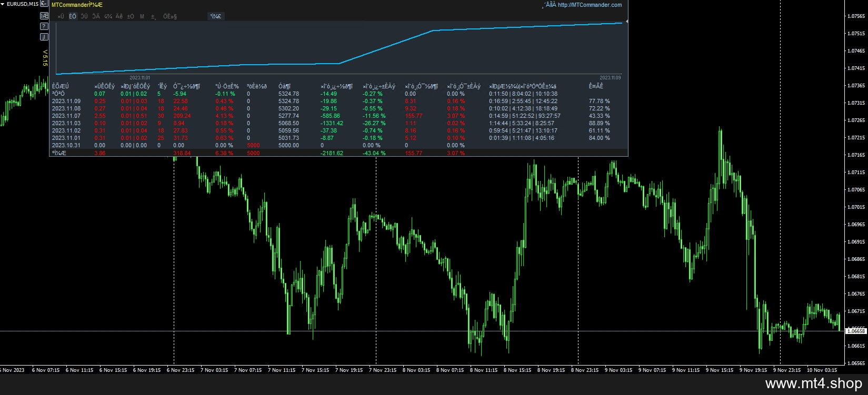Click the 43.33 % win rate
Viewport: 868px width, 395px height.
[x=600, y=116]
